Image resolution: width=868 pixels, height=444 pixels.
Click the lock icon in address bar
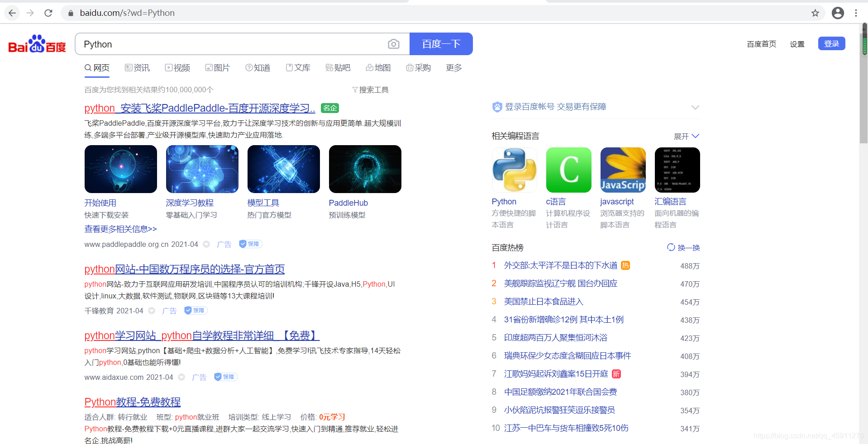tap(71, 13)
